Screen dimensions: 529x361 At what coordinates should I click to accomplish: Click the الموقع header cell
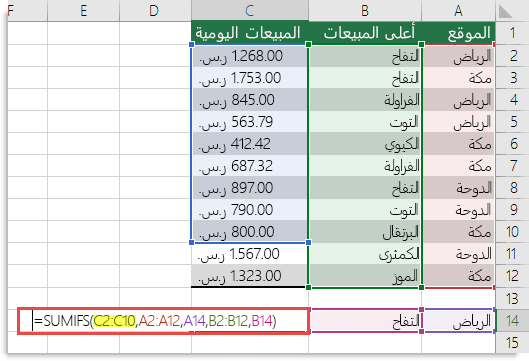pos(458,33)
